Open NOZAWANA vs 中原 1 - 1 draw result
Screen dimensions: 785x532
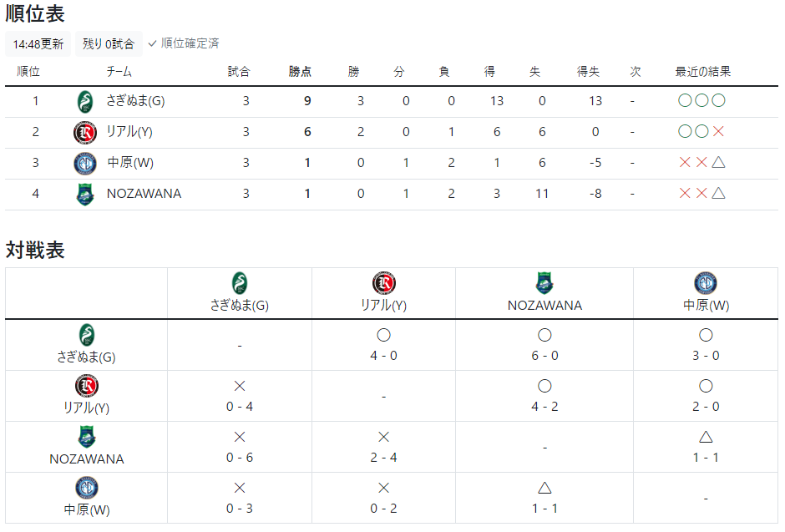coord(706,448)
